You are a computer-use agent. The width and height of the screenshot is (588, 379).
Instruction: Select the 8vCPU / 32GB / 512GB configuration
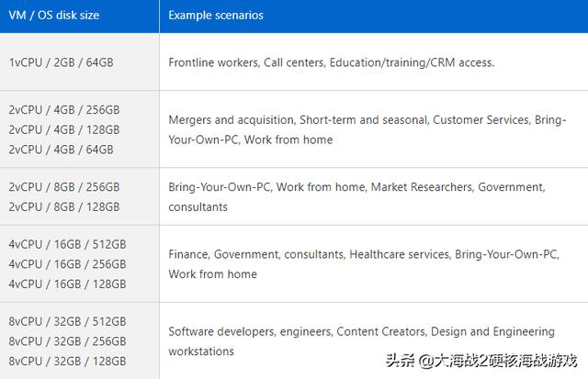click(x=67, y=321)
